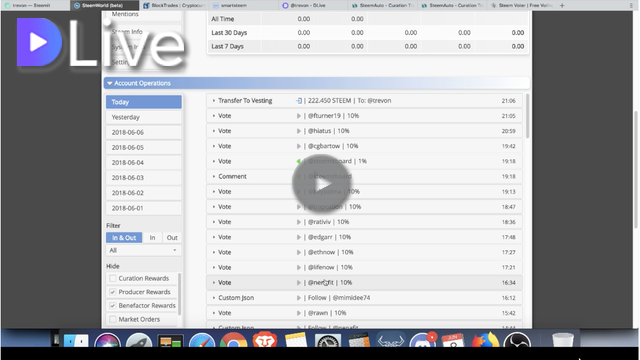640x360 pixels.
Task: Click the outgoing vote arrow icon beside @hiatus
Action: click(x=299, y=131)
